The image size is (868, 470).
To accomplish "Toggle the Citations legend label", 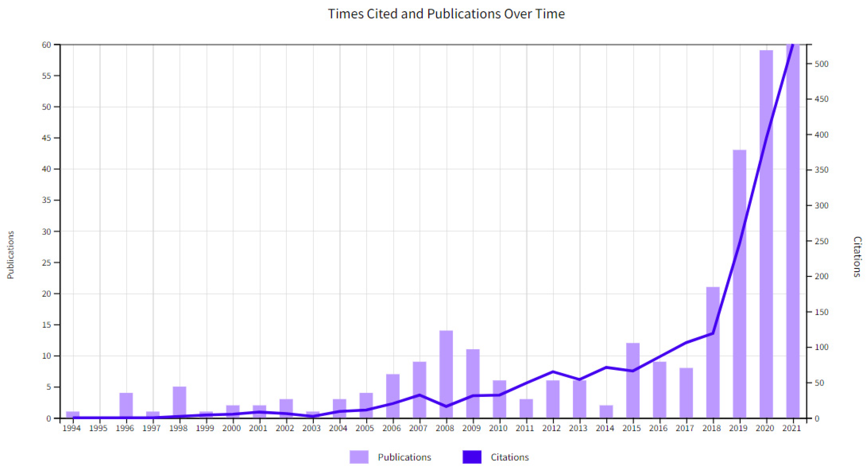I will coord(510,457).
